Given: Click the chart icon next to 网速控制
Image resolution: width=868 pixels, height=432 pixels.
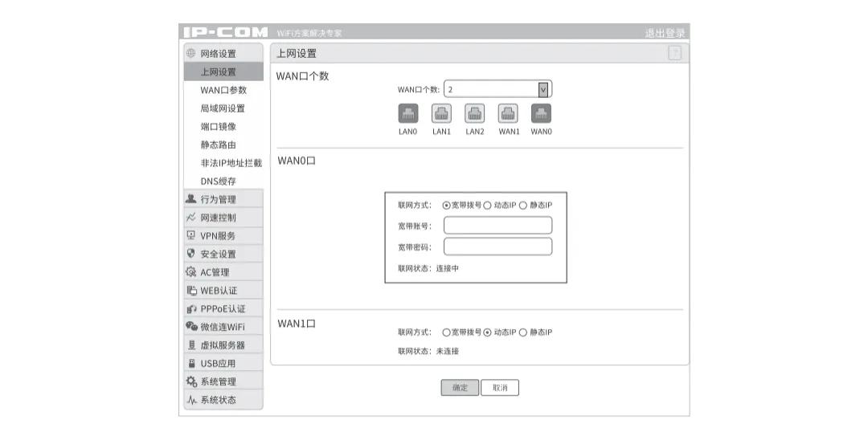Looking at the screenshot, I should 191,217.
